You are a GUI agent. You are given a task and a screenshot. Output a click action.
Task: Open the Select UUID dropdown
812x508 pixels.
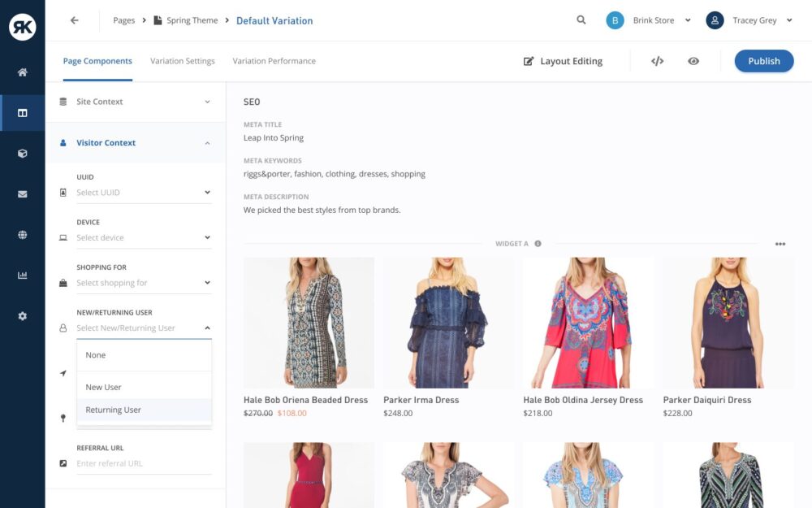pos(142,193)
